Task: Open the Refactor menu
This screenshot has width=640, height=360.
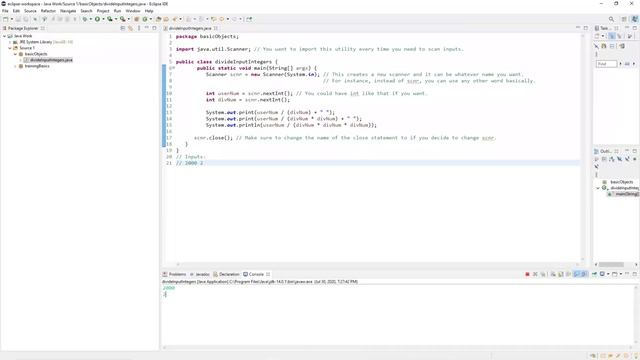Action: (48, 11)
